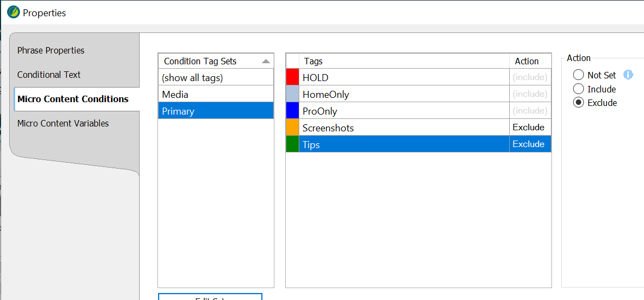Select the Exclude radio button
Image resolution: width=644 pixels, height=300 pixels.
pyautogui.click(x=579, y=103)
